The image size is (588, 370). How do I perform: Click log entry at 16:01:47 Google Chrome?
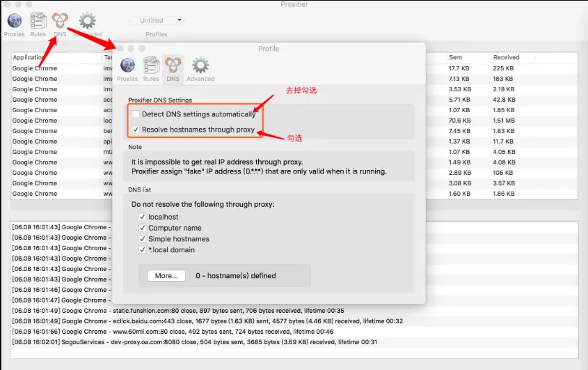pos(61,300)
